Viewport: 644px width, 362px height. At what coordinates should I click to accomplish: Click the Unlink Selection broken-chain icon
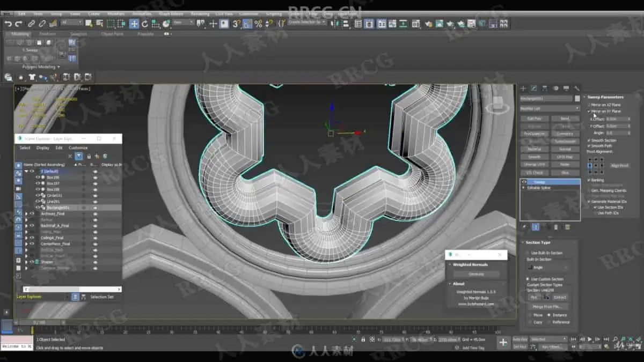tap(42, 24)
